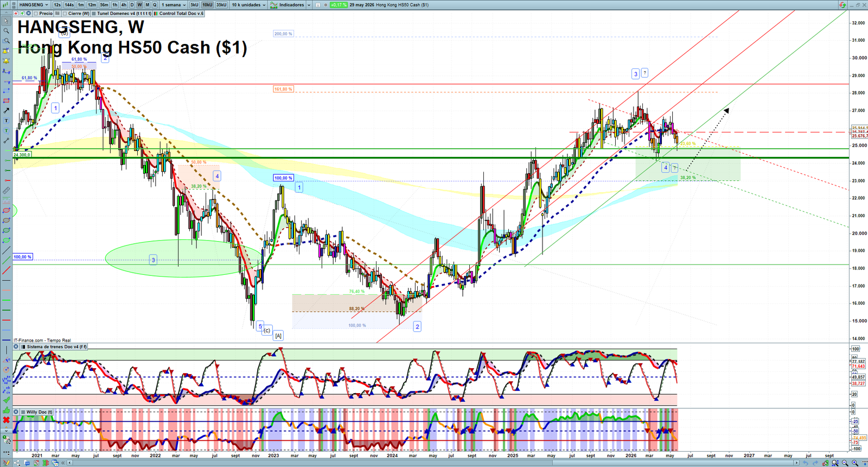The width and height of the screenshot is (868, 467).
Task: Select the zoom-on-area magnifier tool
Action: [7, 41]
